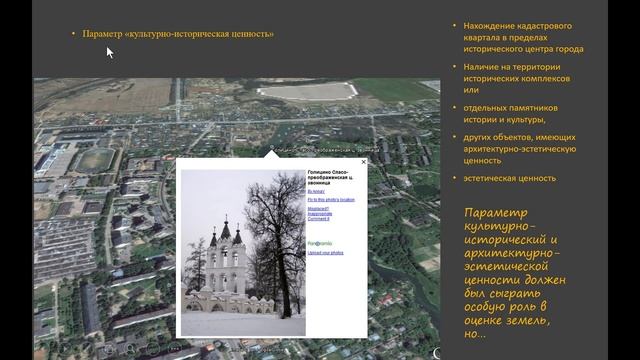The height and width of the screenshot is (360, 640).
Task: Open the bell tower photo in the popup
Action: tap(243, 253)
